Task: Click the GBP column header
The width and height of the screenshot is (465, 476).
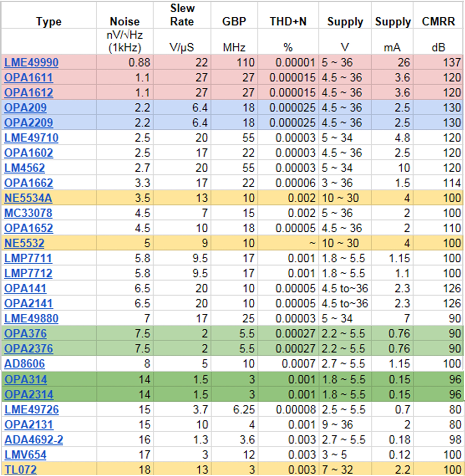Action: coord(234,22)
